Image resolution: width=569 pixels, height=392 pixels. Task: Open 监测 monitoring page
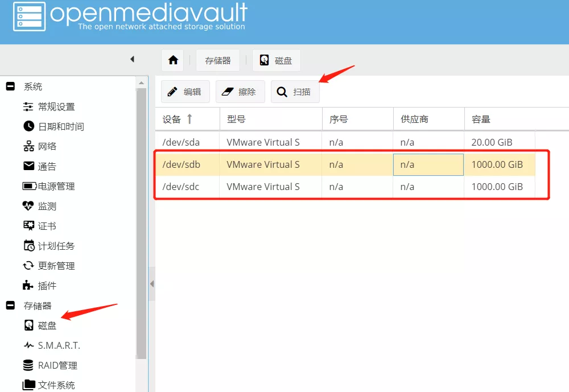point(47,207)
